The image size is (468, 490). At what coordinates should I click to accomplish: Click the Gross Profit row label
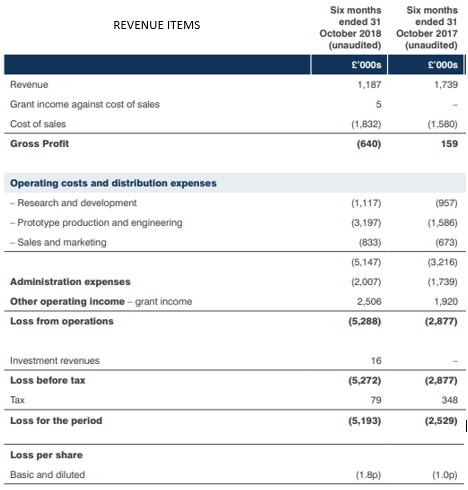(39, 144)
